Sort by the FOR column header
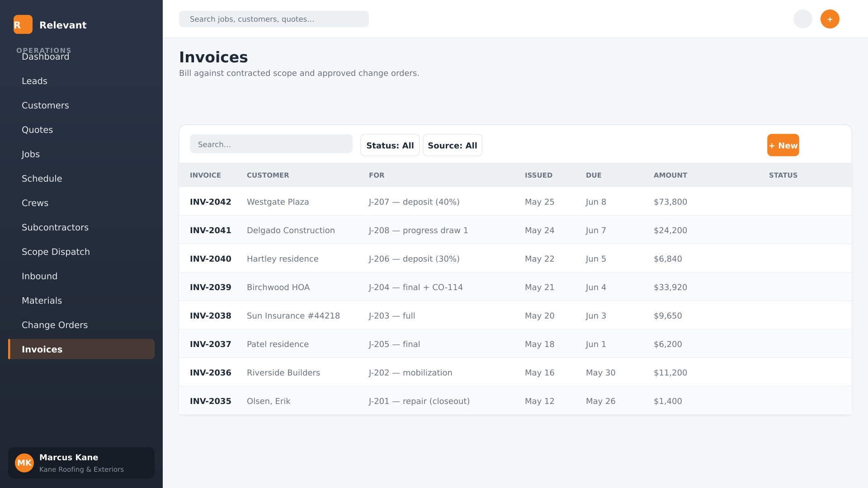868x488 pixels. point(377,175)
